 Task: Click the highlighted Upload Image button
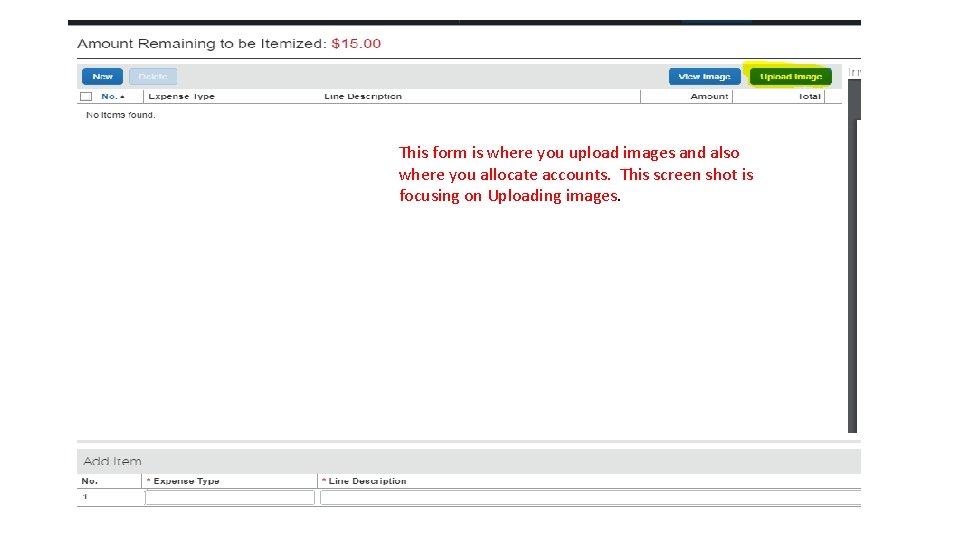coord(790,77)
